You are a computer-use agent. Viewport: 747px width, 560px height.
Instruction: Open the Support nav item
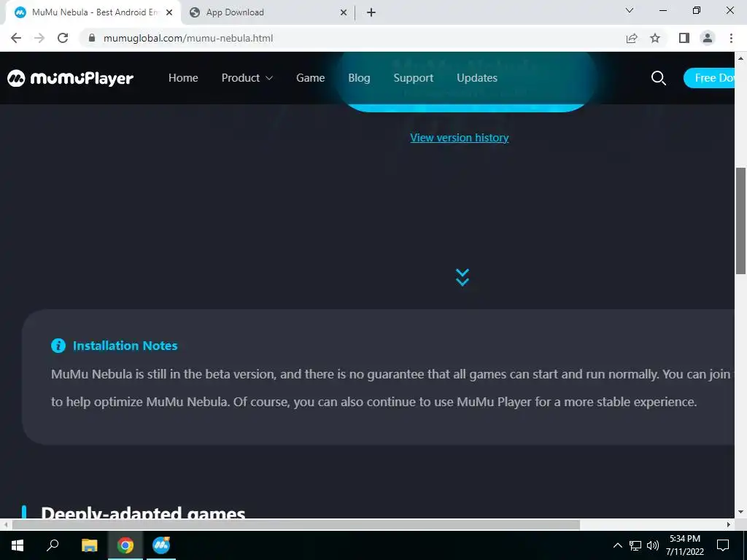(x=413, y=78)
